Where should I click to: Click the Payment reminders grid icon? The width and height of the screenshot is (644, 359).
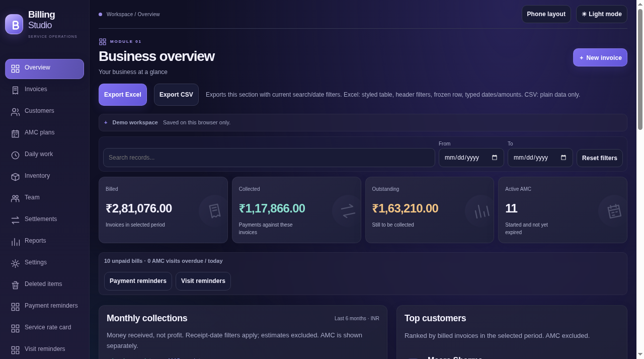(x=15, y=307)
